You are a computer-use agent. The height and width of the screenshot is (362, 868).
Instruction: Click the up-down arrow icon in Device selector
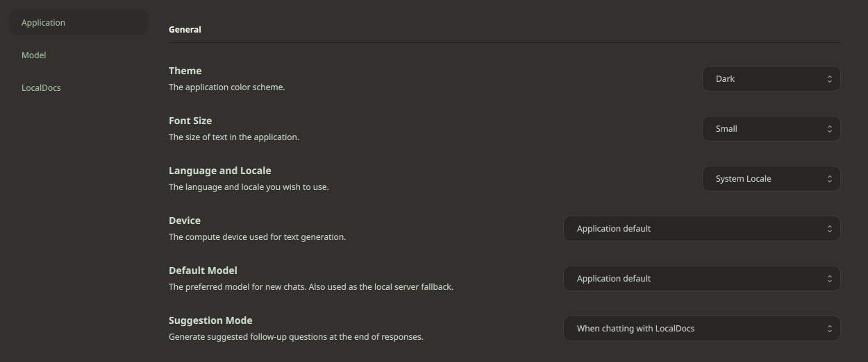click(829, 229)
